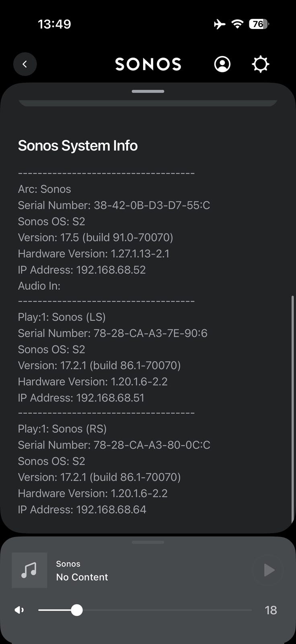
Task: Expand the now-playing bar via its grabber
Action: point(148,542)
